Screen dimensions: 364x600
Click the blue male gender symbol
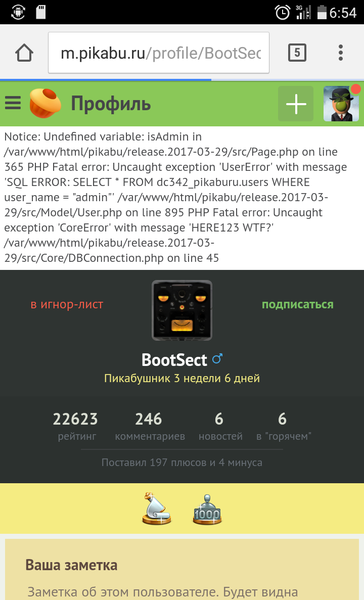click(x=217, y=359)
